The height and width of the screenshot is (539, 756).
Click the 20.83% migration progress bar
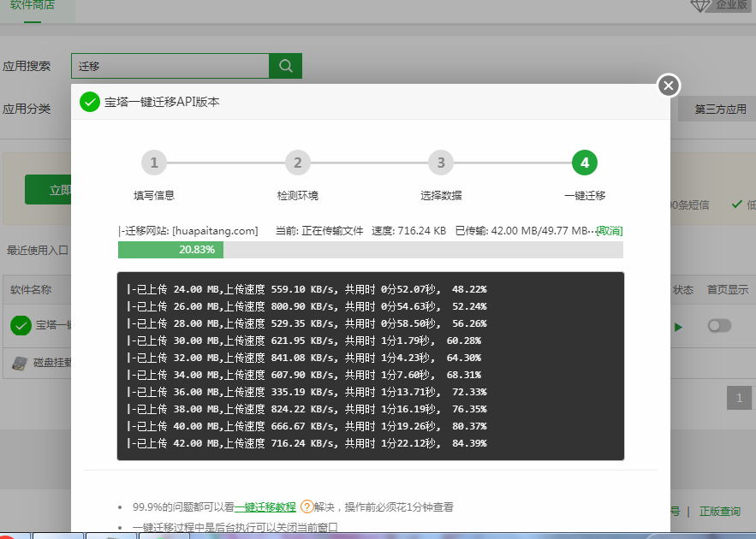tap(370, 250)
